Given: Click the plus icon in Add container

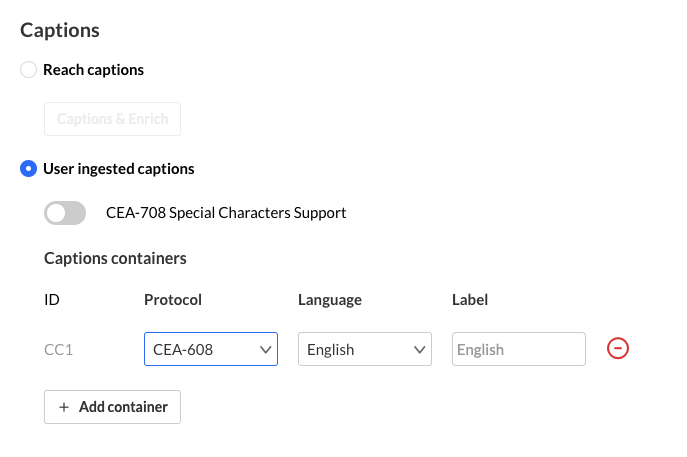Looking at the screenshot, I should pyautogui.click(x=64, y=407).
